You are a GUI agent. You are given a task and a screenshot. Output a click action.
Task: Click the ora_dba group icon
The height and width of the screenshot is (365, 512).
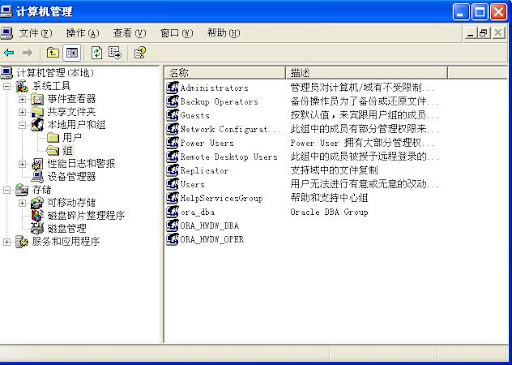(x=172, y=212)
